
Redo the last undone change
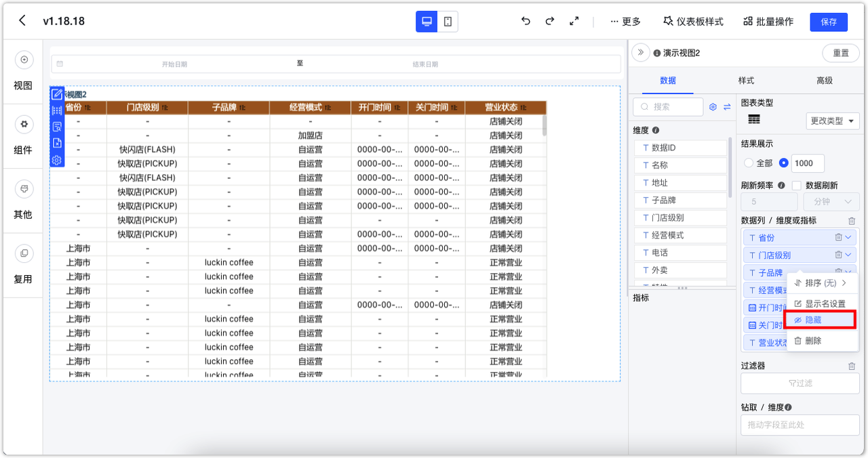[550, 21]
